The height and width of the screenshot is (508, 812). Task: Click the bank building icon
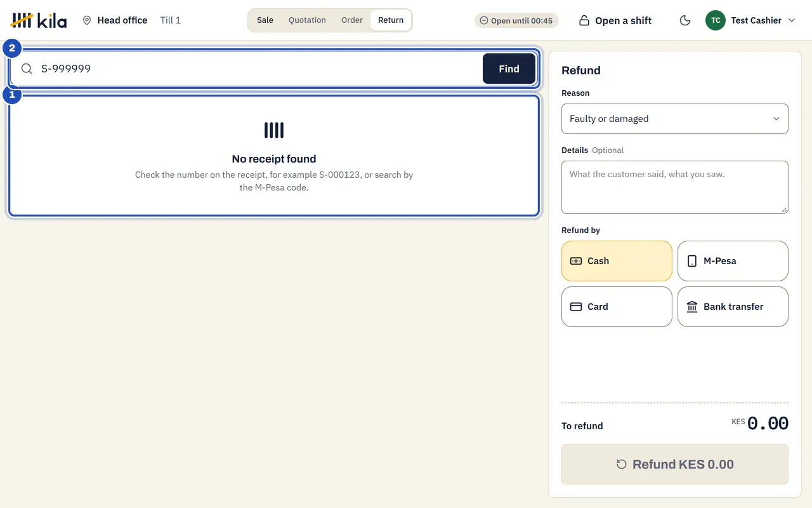coord(692,307)
